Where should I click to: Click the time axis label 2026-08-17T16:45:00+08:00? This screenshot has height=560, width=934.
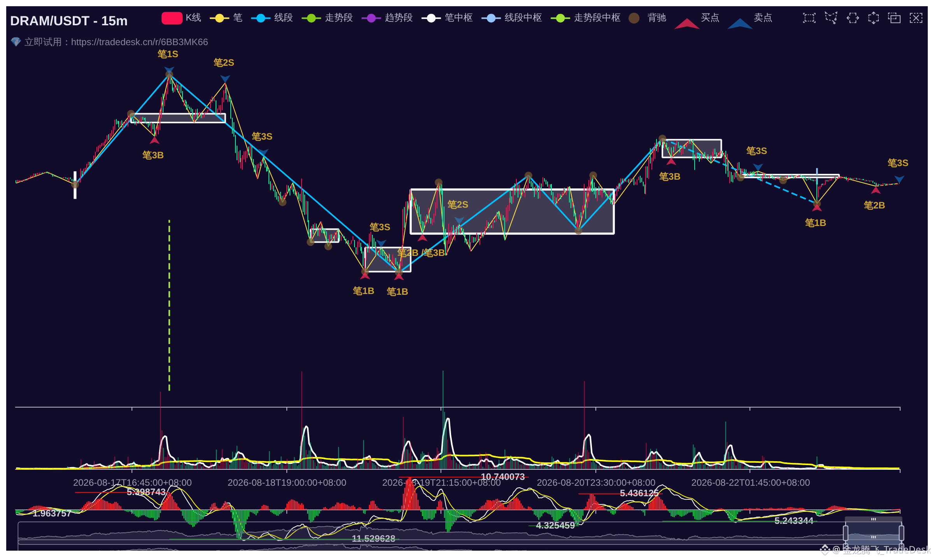click(132, 483)
